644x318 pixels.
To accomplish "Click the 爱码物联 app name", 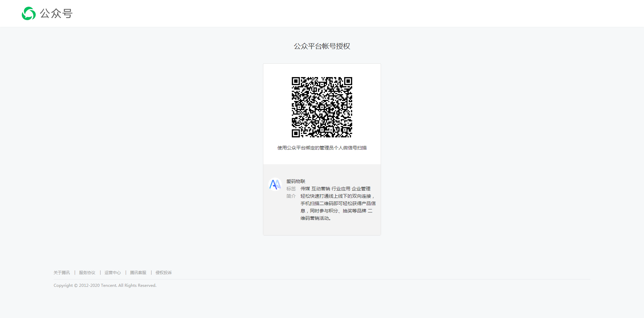I will click(x=296, y=181).
